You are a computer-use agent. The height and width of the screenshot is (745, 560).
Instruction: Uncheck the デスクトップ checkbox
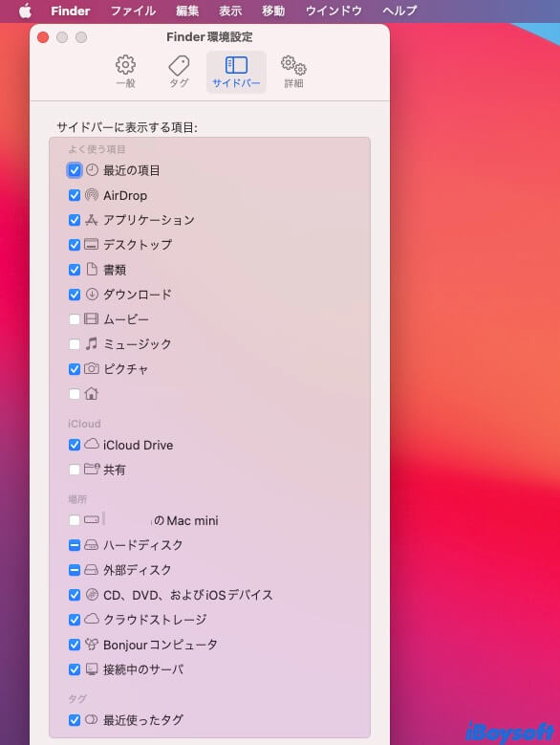(75, 245)
